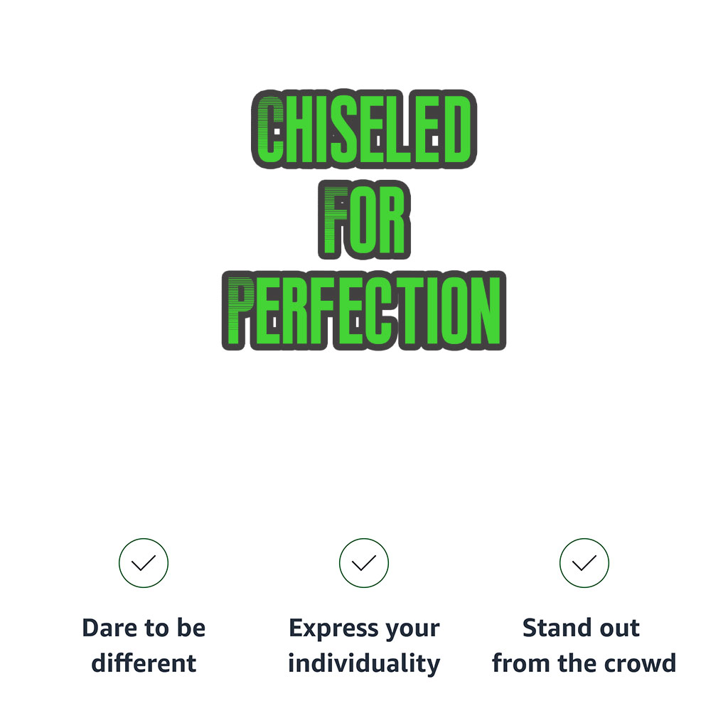
Task: Select the striped letter C in CHISELED
Action: click(x=270, y=130)
